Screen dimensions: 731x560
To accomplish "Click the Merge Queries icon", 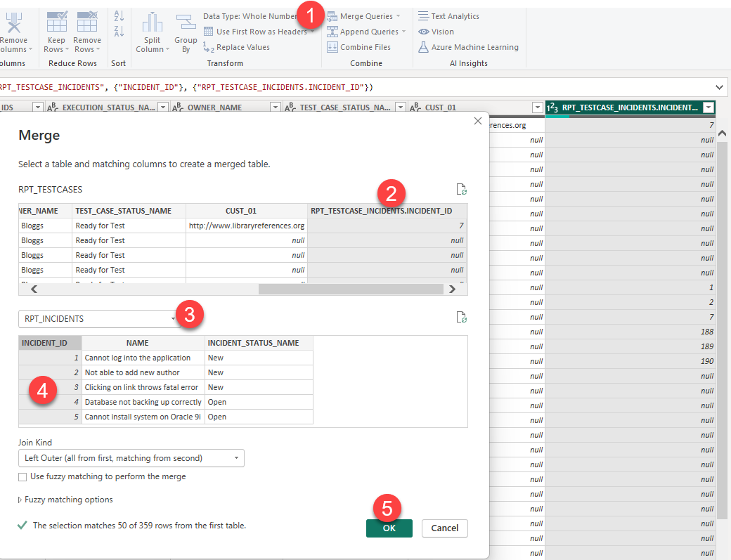I will tap(332, 17).
